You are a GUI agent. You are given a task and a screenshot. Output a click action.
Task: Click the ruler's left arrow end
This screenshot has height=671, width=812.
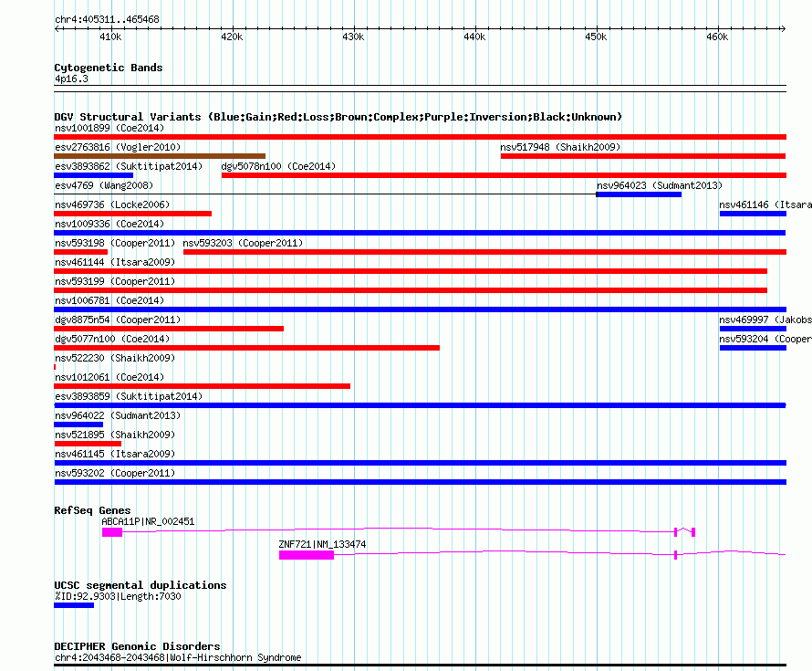coord(57,28)
